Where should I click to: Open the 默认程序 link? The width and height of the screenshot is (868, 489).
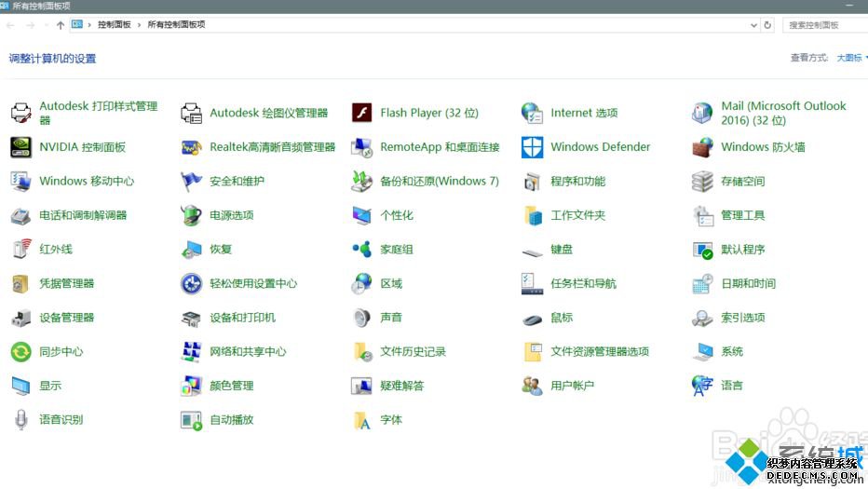tap(743, 250)
